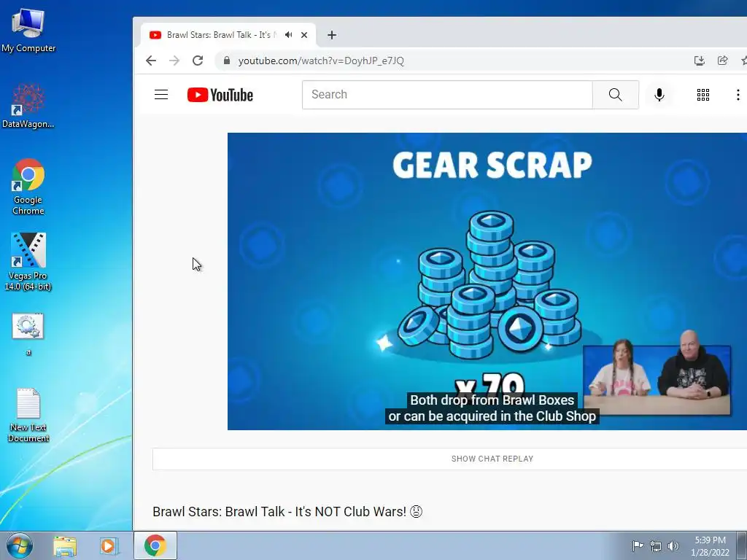Open the DataWagon desktop shortcut

point(28,106)
